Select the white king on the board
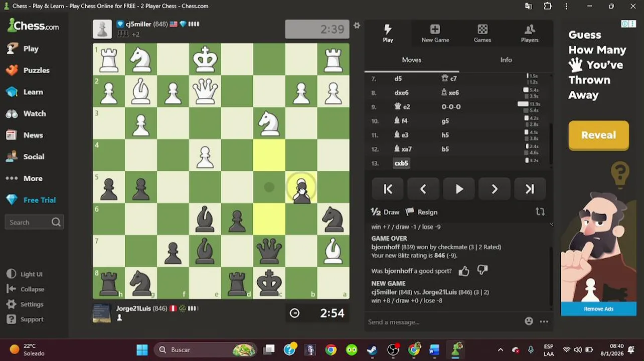This screenshot has height=361, width=644. 205,59
